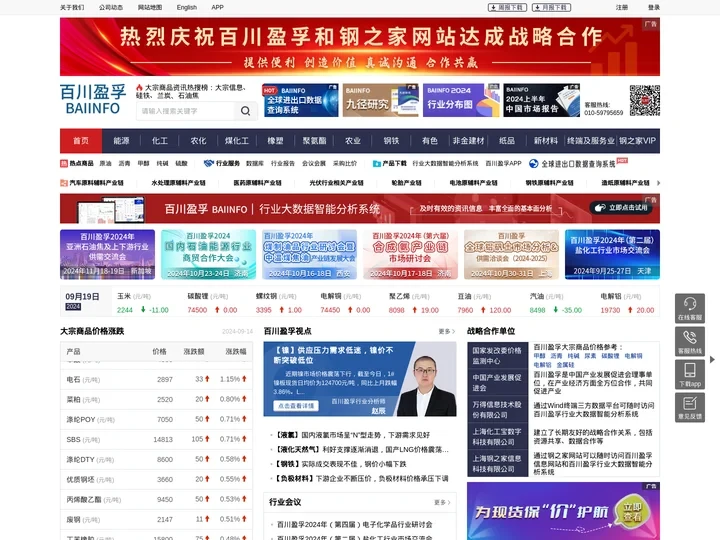Click the 点击查看详情 details button
The image size is (720, 540).
click(x=296, y=406)
